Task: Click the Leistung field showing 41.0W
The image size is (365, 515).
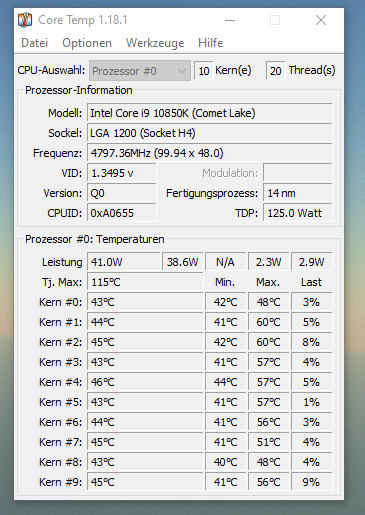Action: [124, 262]
